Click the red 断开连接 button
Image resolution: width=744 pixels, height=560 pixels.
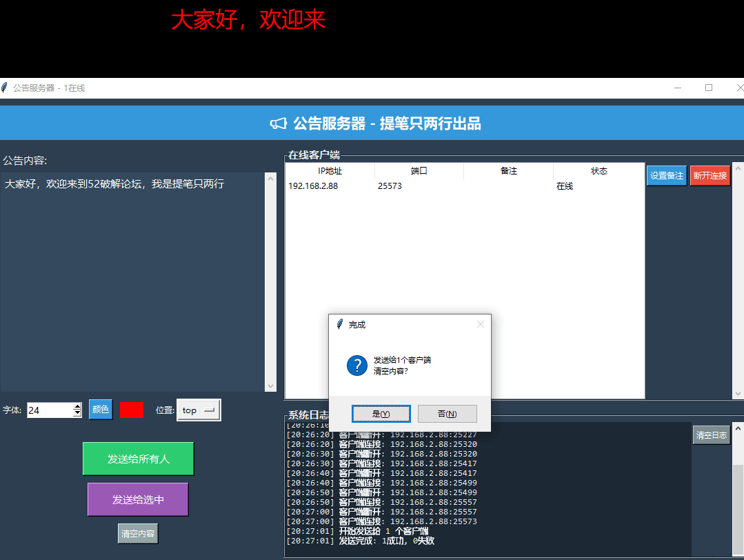tap(710, 176)
